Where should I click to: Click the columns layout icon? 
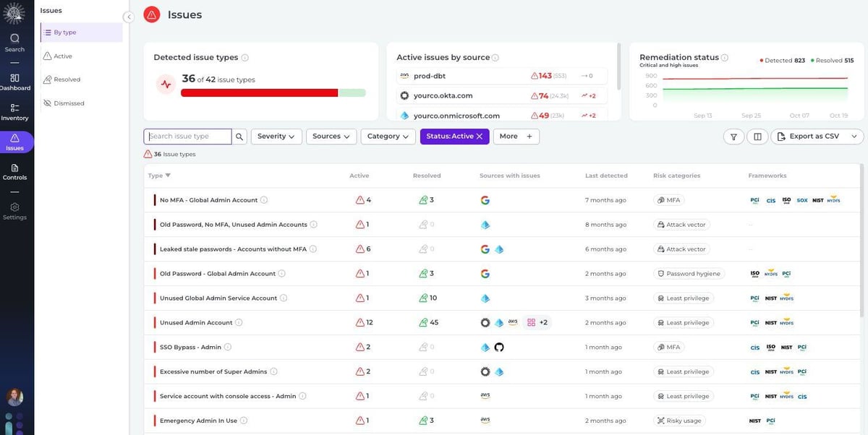coord(757,136)
